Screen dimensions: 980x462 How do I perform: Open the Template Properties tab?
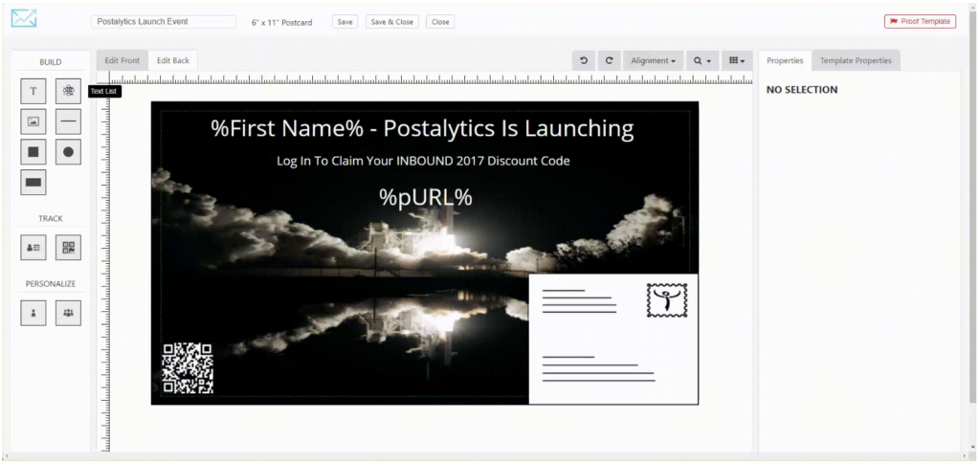[856, 60]
